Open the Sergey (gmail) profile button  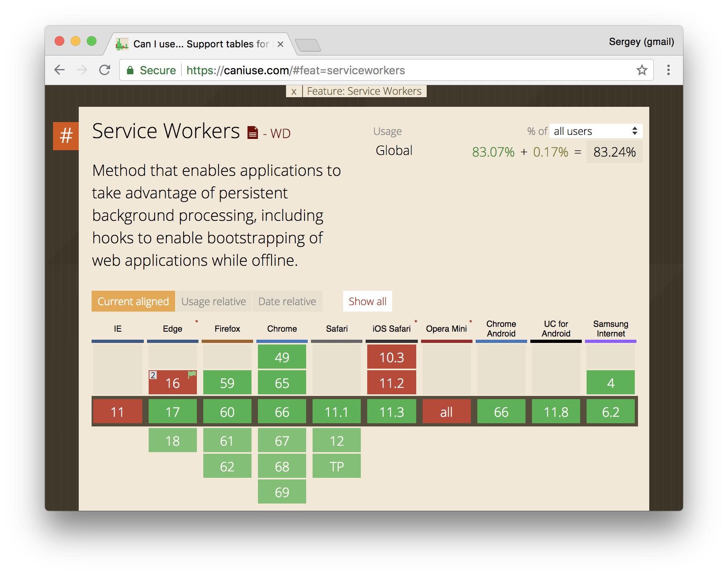[x=641, y=42]
